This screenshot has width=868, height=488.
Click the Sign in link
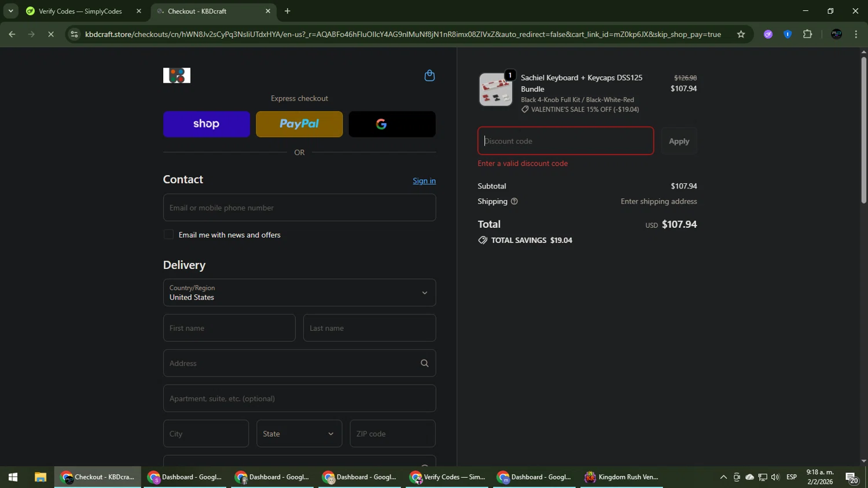pyautogui.click(x=424, y=181)
